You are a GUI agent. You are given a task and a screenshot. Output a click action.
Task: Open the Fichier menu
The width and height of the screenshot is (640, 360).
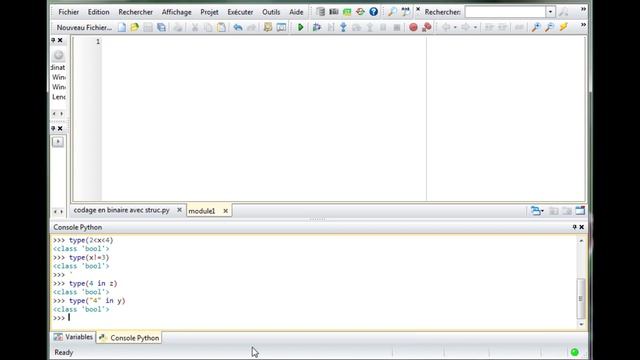pyautogui.click(x=69, y=12)
